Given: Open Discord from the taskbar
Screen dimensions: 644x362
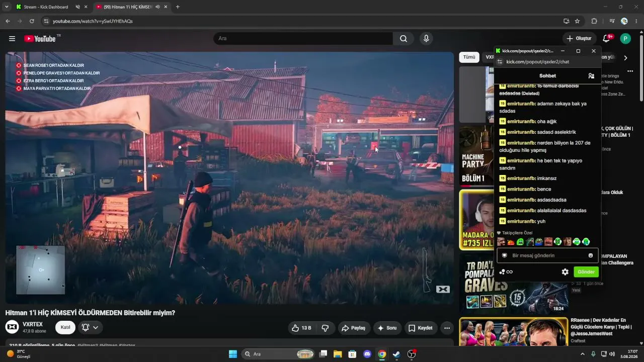Looking at the screenshot, I should coord(367,354).
